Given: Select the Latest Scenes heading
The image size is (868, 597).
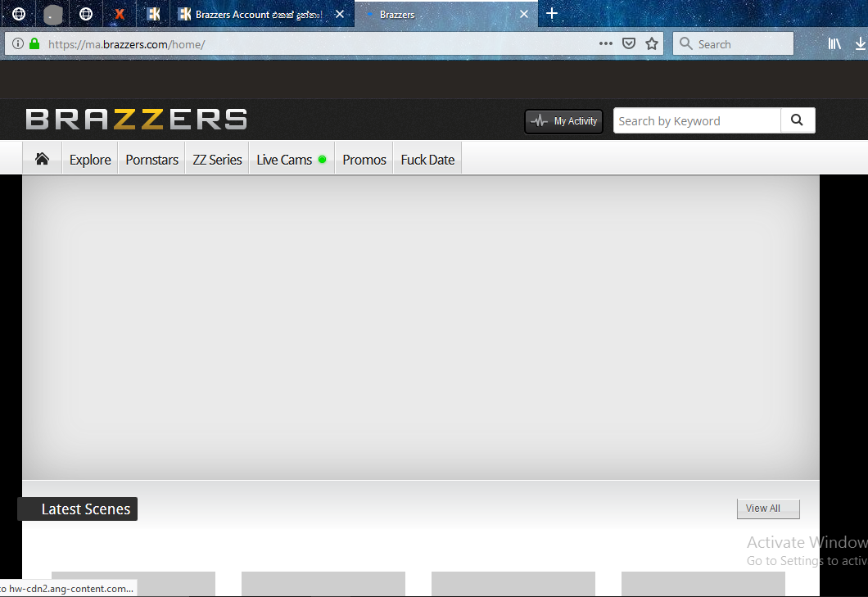Looking at the screenshot, I should [x=86, y=509].
